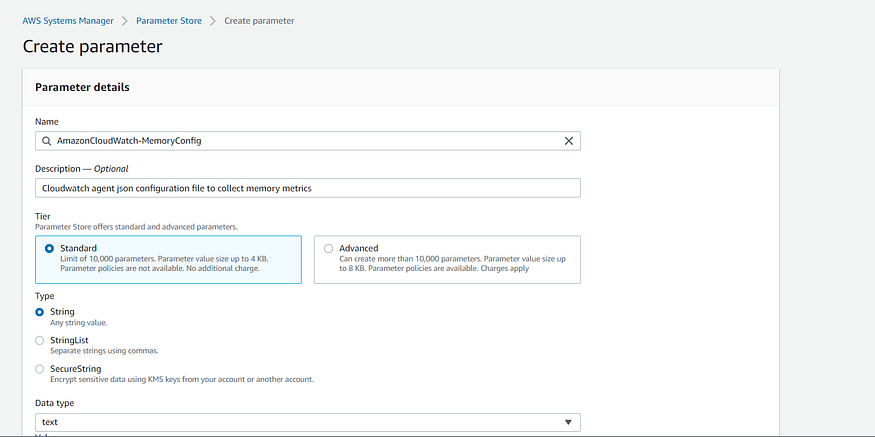Click 'Separate strings using commas.' text
The image size is (875, 437).
click(104, 351)
